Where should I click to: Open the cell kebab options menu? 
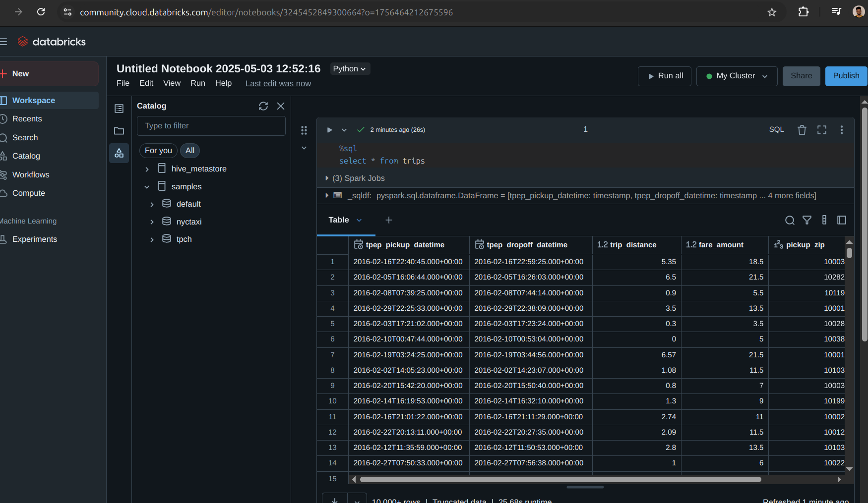coord(842,130)
